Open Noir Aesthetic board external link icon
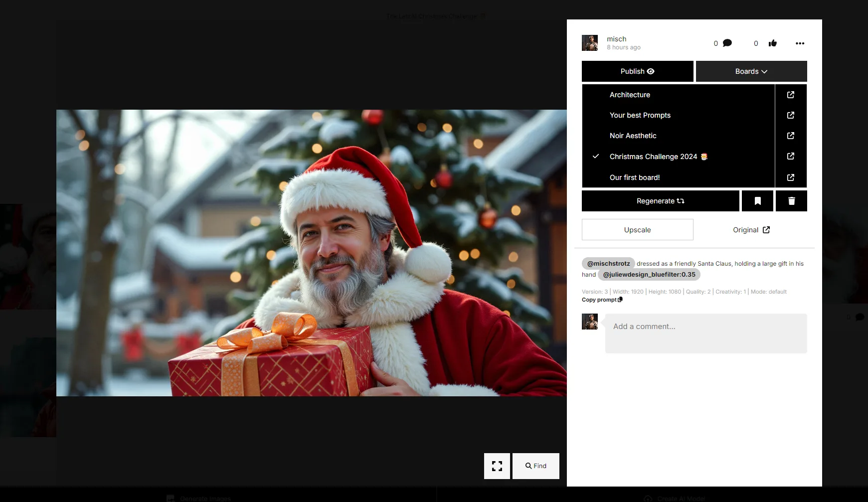 pyautogui.click(x=790, y=136)
